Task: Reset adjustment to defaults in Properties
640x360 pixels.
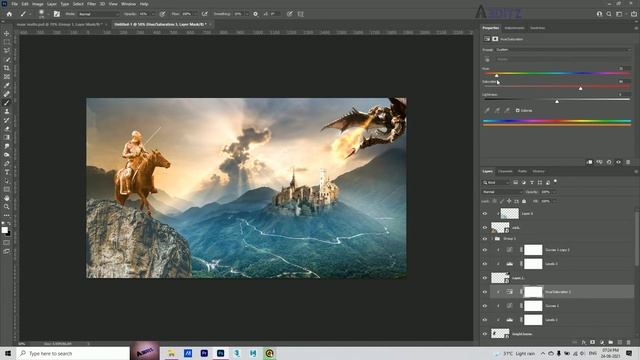Action: [x=609, y=162]
